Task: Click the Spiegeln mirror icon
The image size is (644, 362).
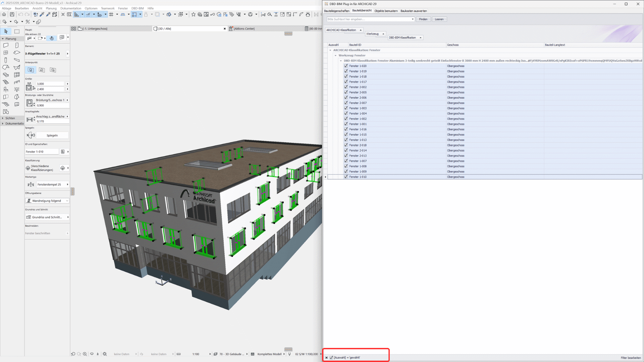Action: click(31, 135)
